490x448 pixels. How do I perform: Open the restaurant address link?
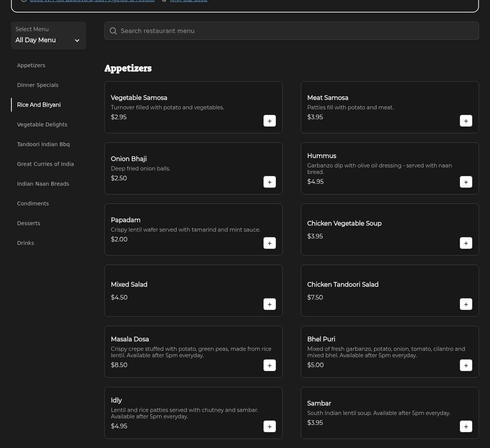(x=92, y=1)
